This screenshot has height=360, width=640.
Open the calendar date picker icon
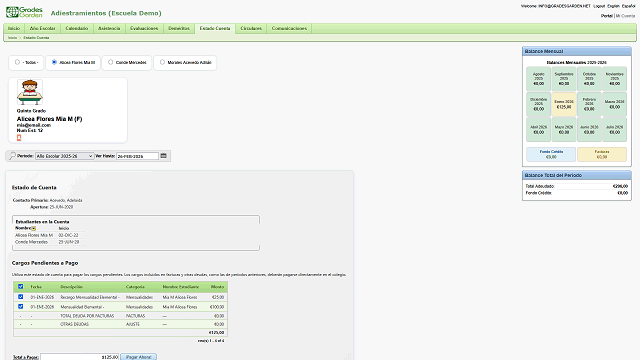[164, 156]
